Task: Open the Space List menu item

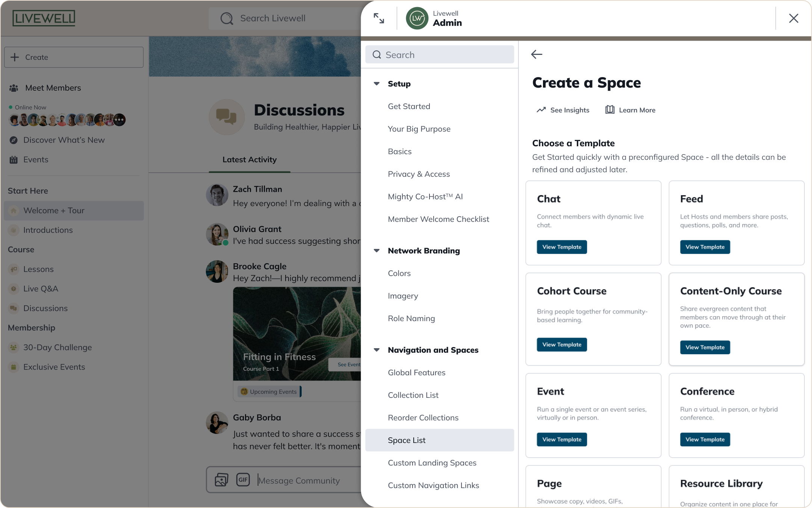Action: pos(407,440)
